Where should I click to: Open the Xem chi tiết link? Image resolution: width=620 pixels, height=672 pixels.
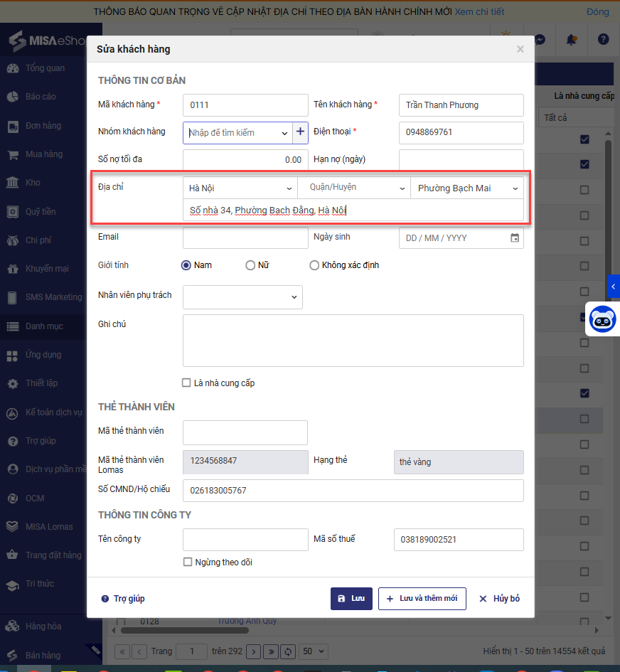(x=479, y=11)
